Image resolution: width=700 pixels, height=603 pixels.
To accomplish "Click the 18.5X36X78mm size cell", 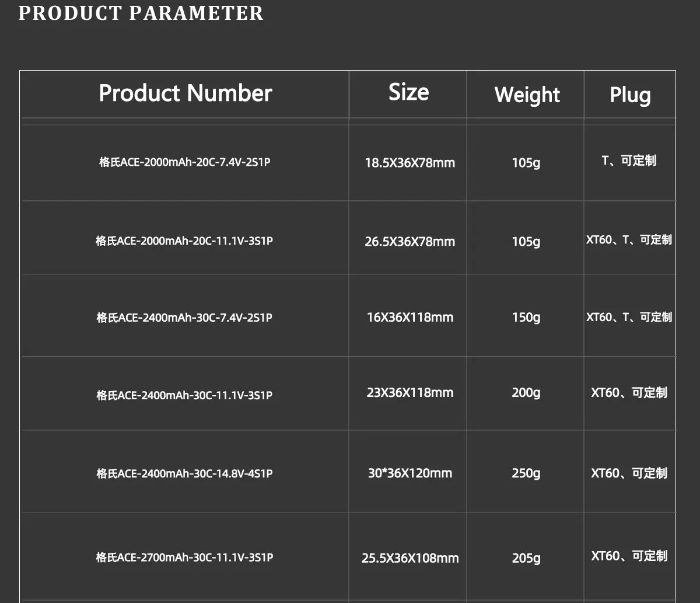I will click(x=409, y=163).
